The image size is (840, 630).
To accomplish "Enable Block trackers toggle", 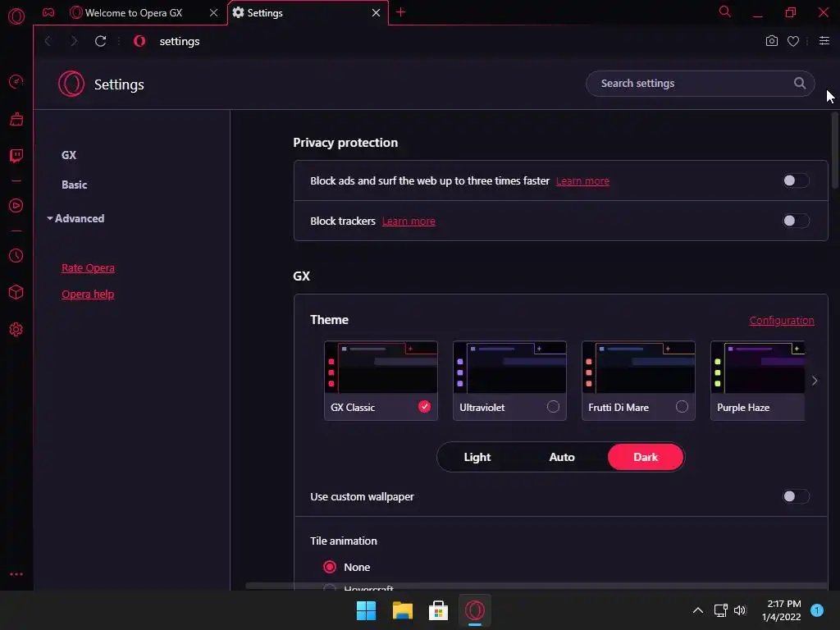I will 796,221.
